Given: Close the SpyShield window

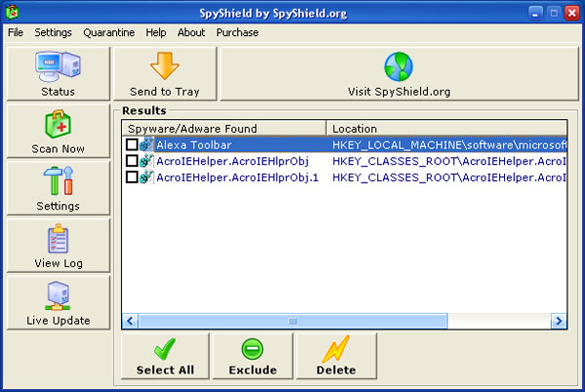Looking at the screenshot, I should click(x=572, y=14).
